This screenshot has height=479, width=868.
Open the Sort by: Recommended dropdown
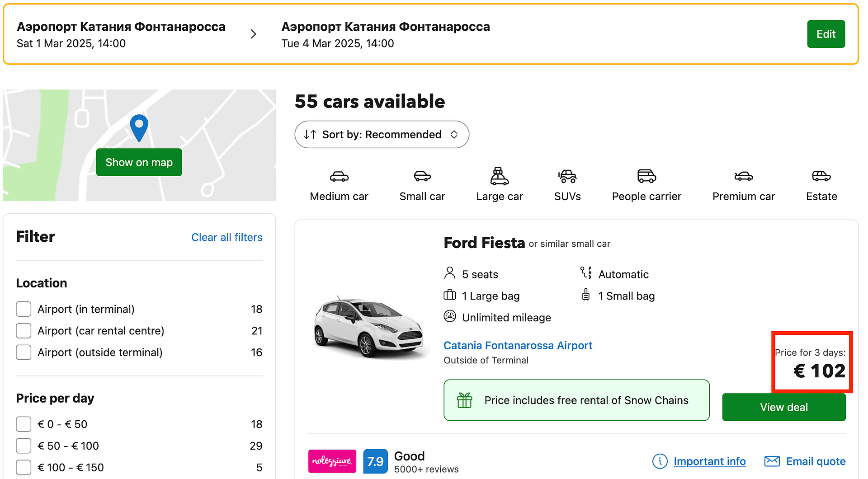click(x=382, y=134)
